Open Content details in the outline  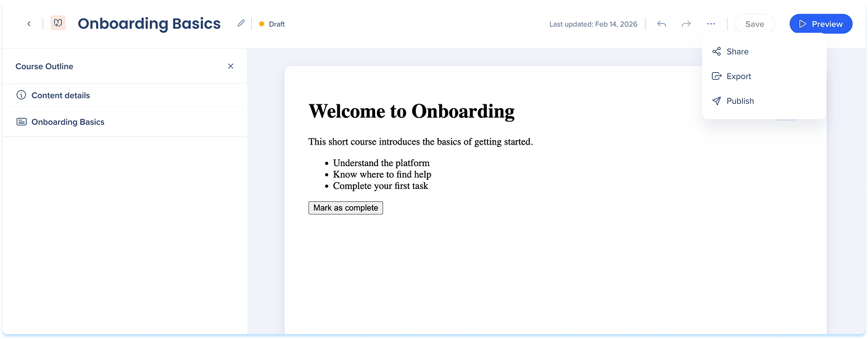click(x=60, y=95)
